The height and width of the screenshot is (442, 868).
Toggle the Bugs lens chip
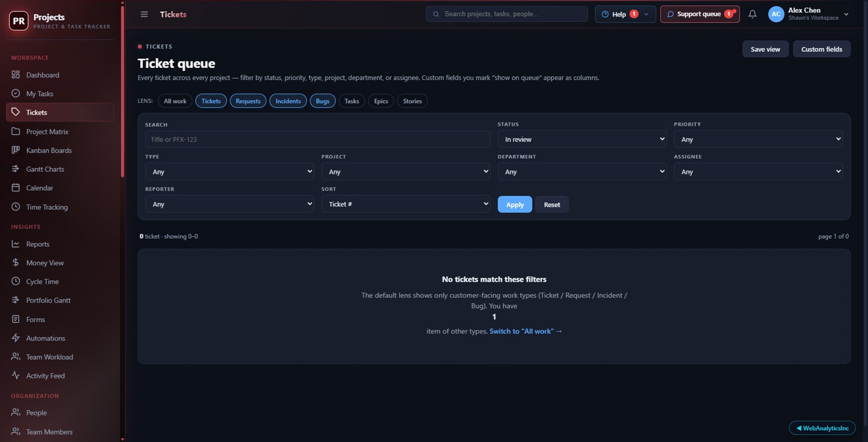tap(323, 101)
